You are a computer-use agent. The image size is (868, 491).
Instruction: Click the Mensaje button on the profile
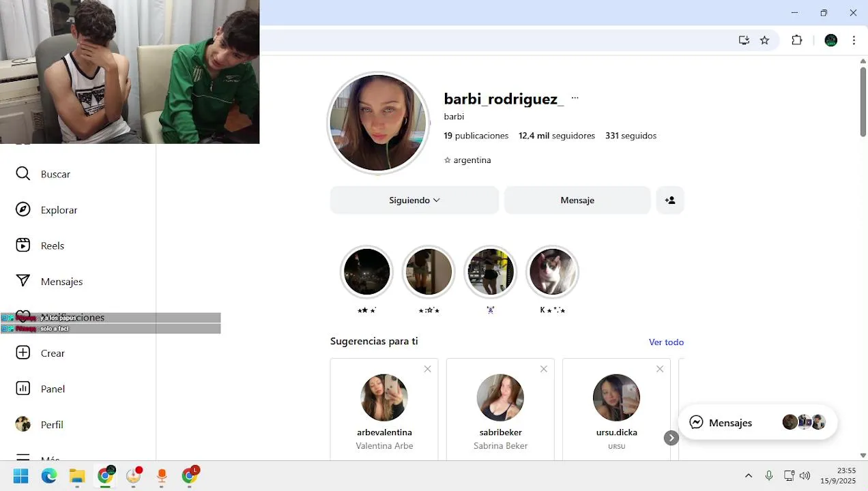tap(577, 200)
